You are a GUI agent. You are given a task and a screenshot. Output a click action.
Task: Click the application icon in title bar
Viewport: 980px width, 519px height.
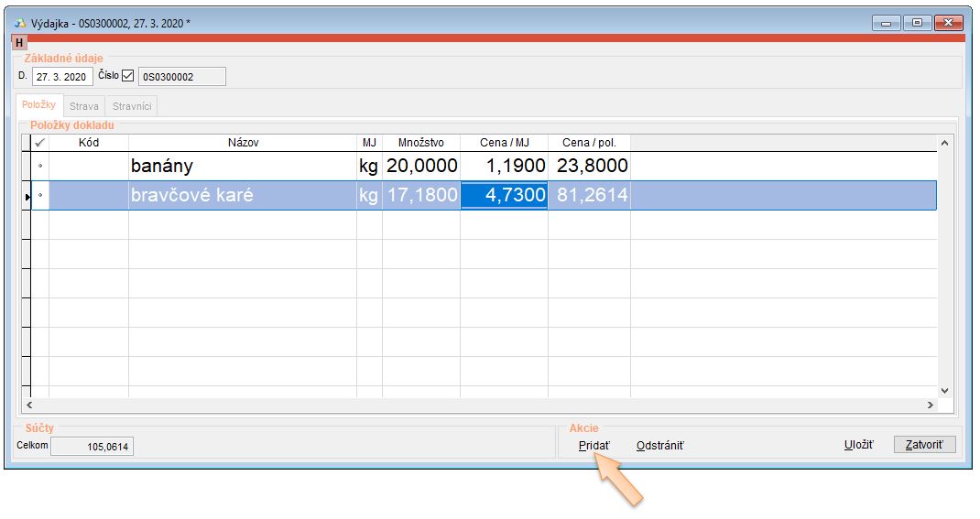click(21, 22)
